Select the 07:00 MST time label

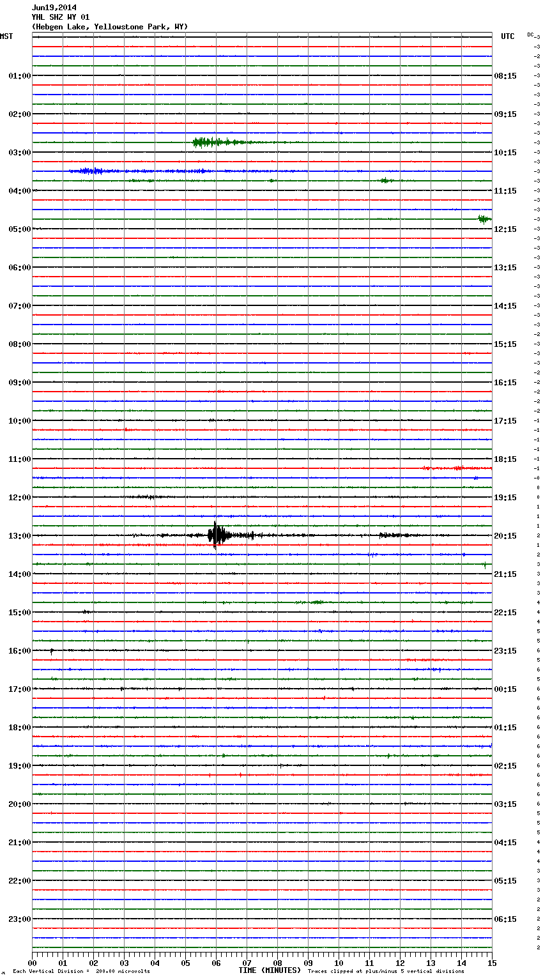click(x=20, y=306)
